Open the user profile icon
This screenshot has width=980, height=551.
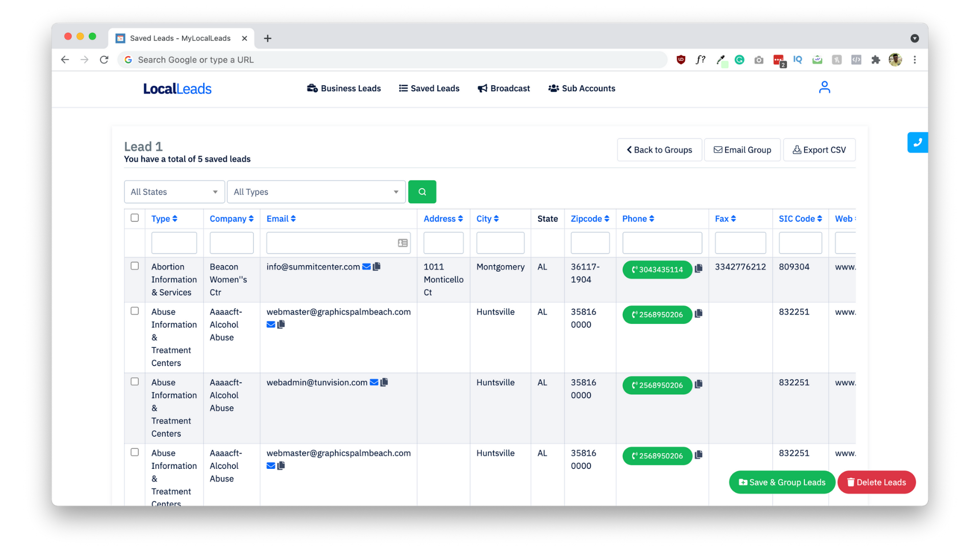click(x=824, y=88)
